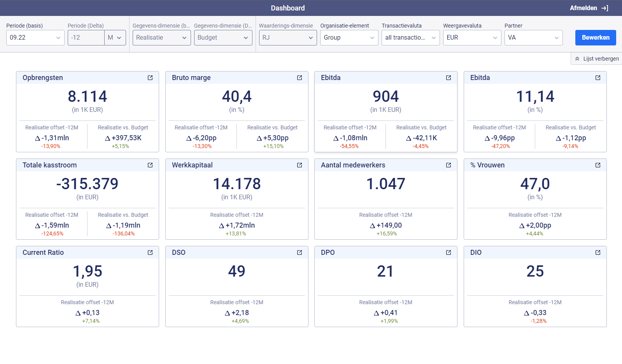This screenshot has width=622, height=364.
Task: Click the Bewerken button
Action: click(x=595, y=38)
